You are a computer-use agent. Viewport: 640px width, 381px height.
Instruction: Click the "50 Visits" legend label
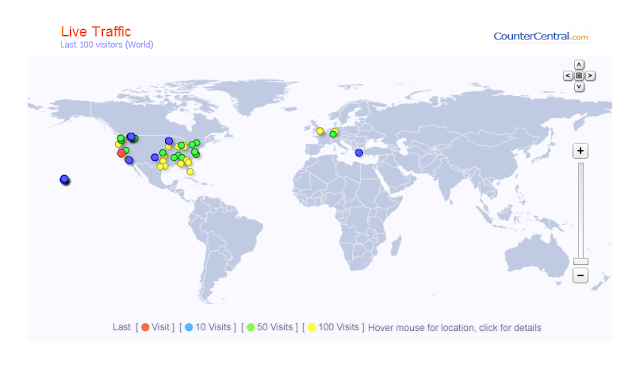click(275, 327)
